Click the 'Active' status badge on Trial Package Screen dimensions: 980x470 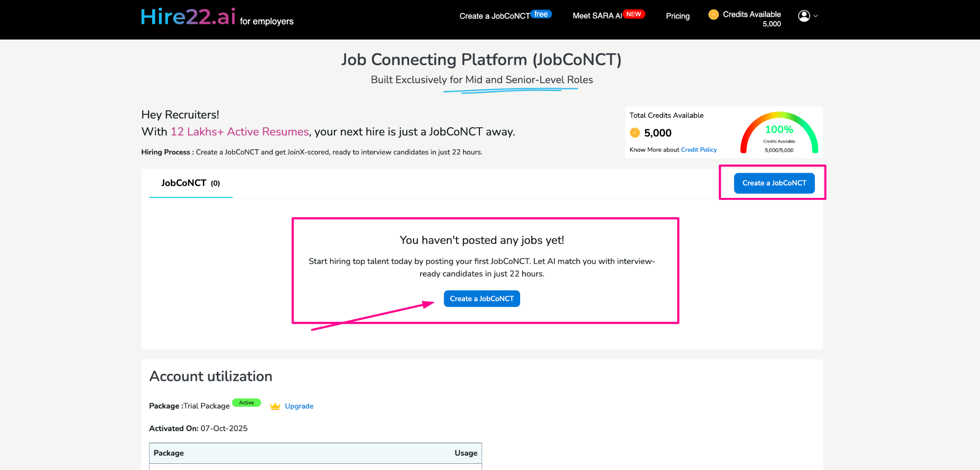coord(246,403)
